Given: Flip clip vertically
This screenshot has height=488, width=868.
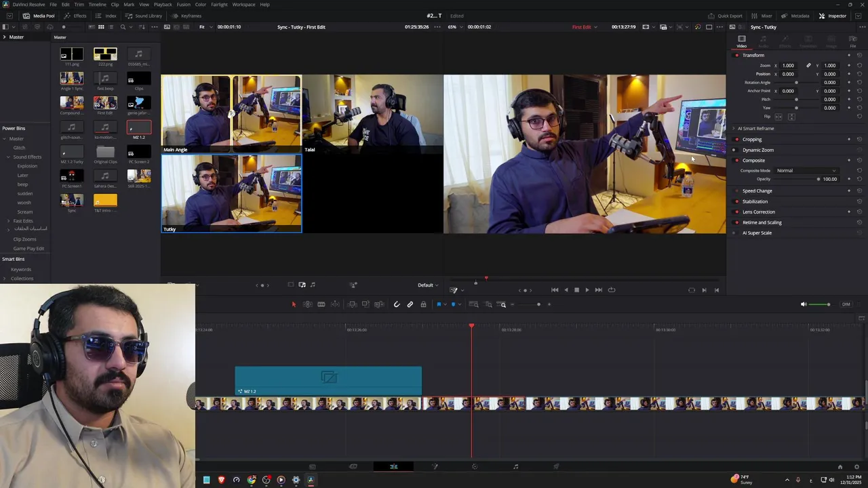Looking at the screenshot, I should point(791,117).
